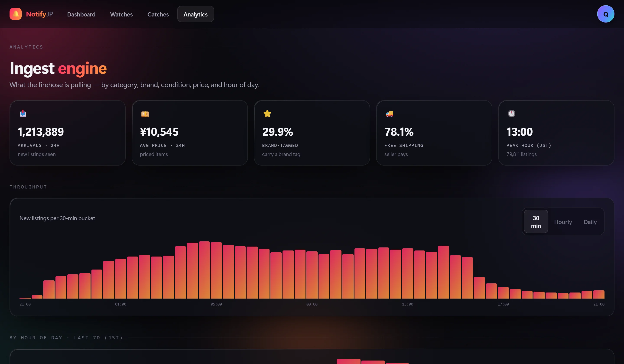Click the NotifyJP bell logo icon
The image size is (624, 364).
click(16, 14)
